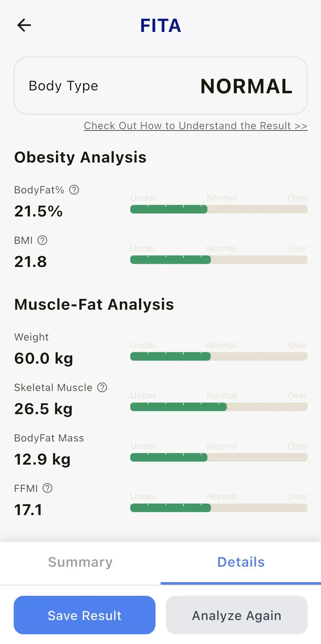Open 'How to Understand the Result' link
The image size is (321, 644).
(x=195, y=126)
